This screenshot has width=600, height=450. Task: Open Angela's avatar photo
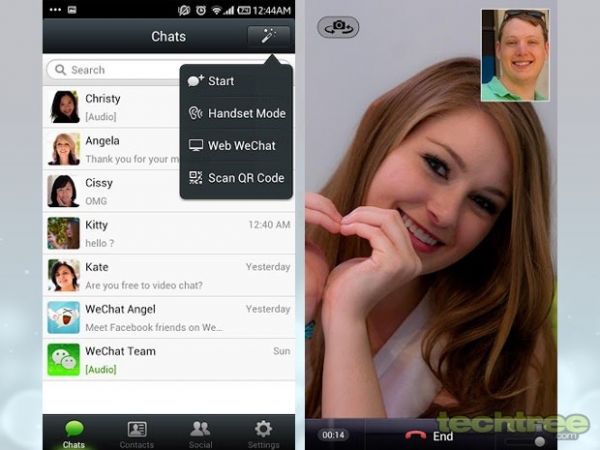point(64,149)
